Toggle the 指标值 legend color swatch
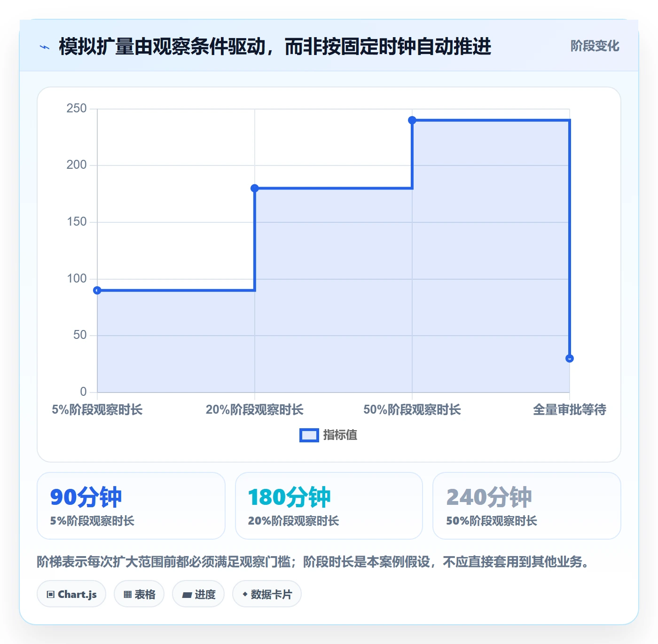 pyautogui.click(x=309, y=435)
